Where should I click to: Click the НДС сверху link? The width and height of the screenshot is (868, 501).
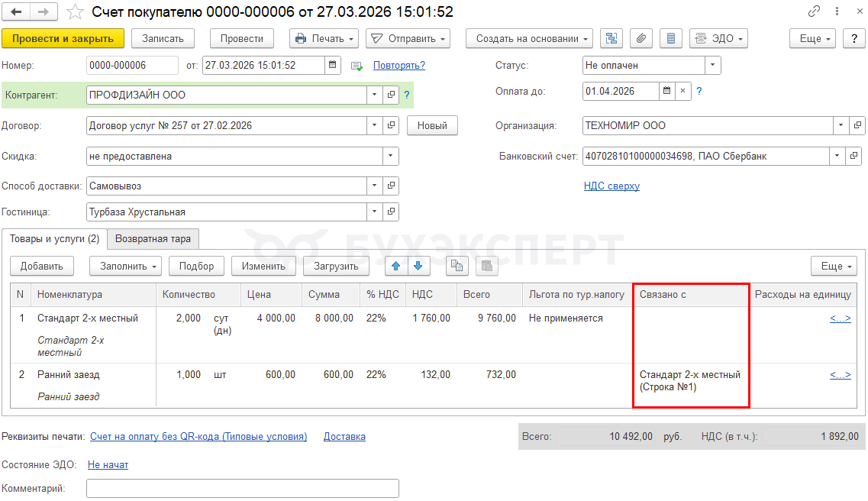(611, 186)
